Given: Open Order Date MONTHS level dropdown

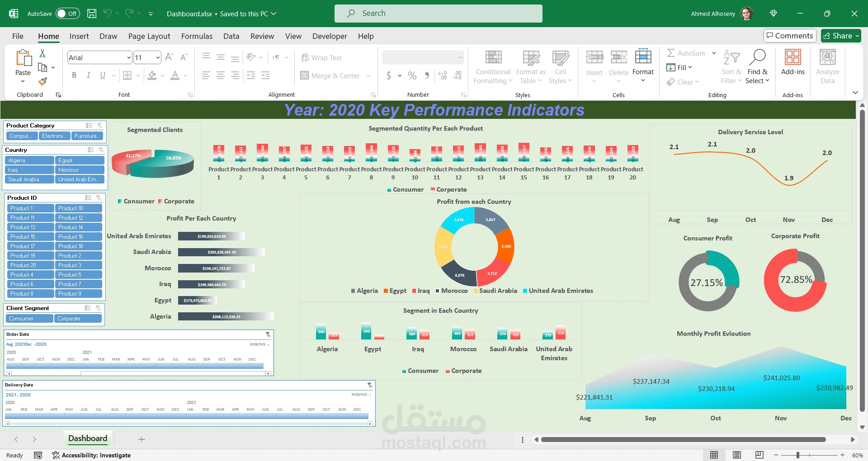Looking at the screenshot, I should coord(259,344).
